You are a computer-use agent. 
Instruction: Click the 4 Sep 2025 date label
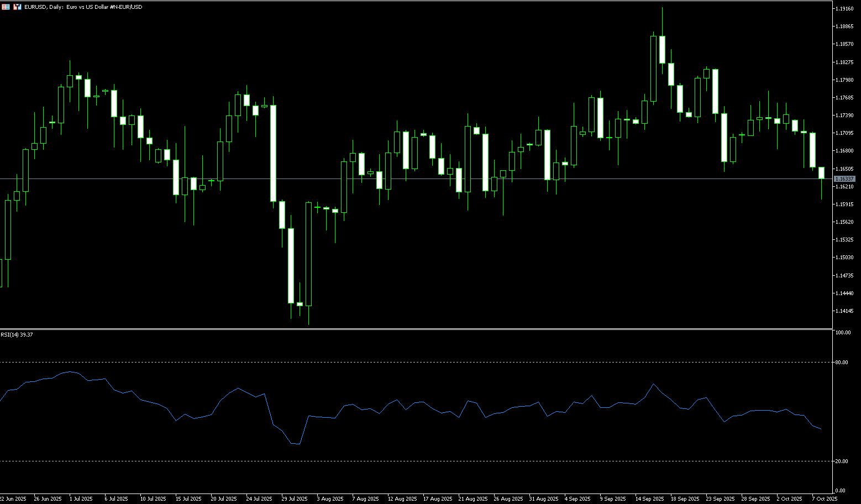click(577, 499)
